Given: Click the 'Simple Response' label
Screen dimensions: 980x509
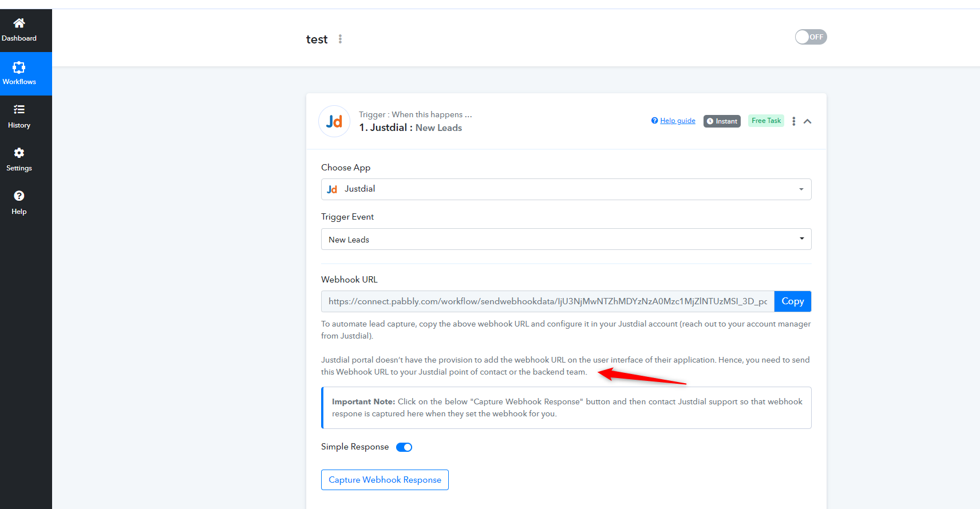Looking at the screenshot, I should point(355,447).
